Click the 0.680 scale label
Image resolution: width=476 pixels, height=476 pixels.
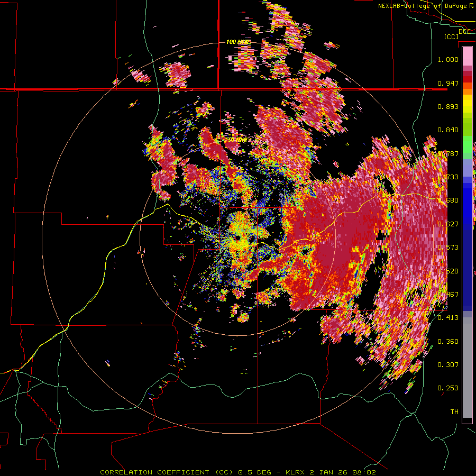(x=448, y=200)
